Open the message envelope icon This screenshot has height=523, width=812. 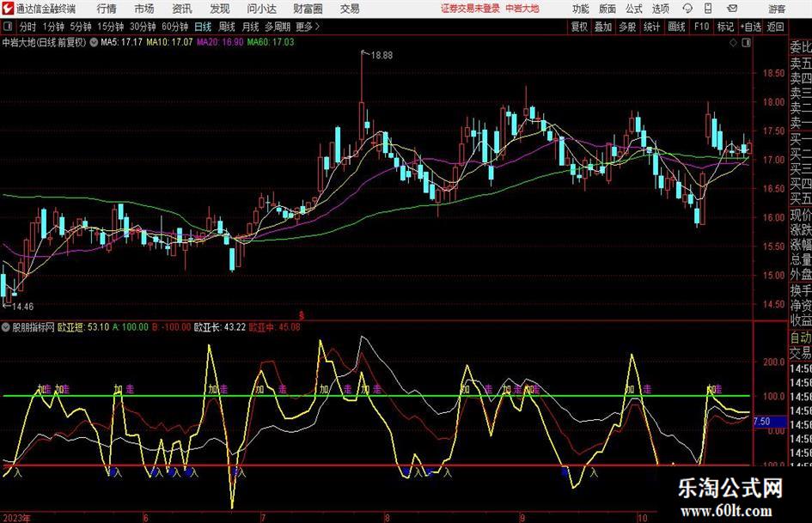point(732,9)
